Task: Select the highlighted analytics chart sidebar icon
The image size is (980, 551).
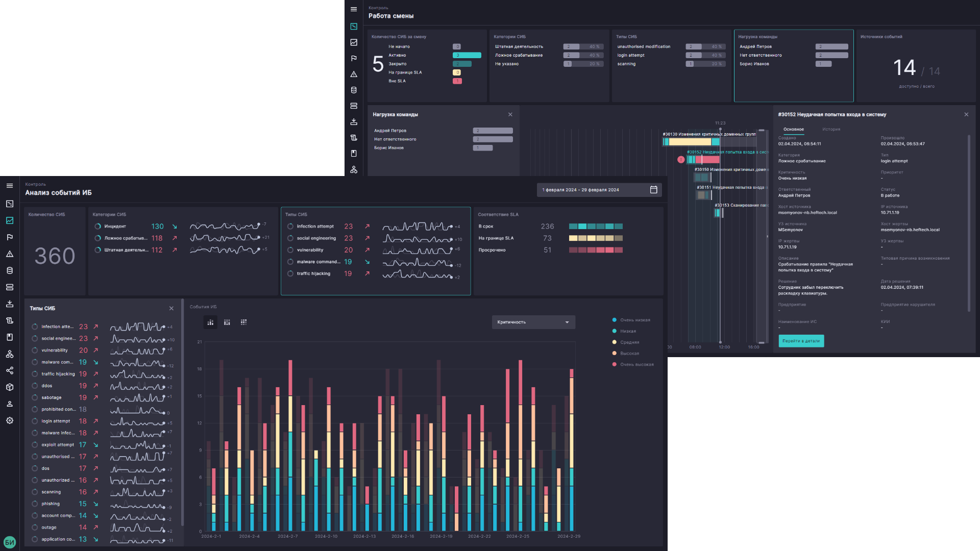Action: (10, 220)
